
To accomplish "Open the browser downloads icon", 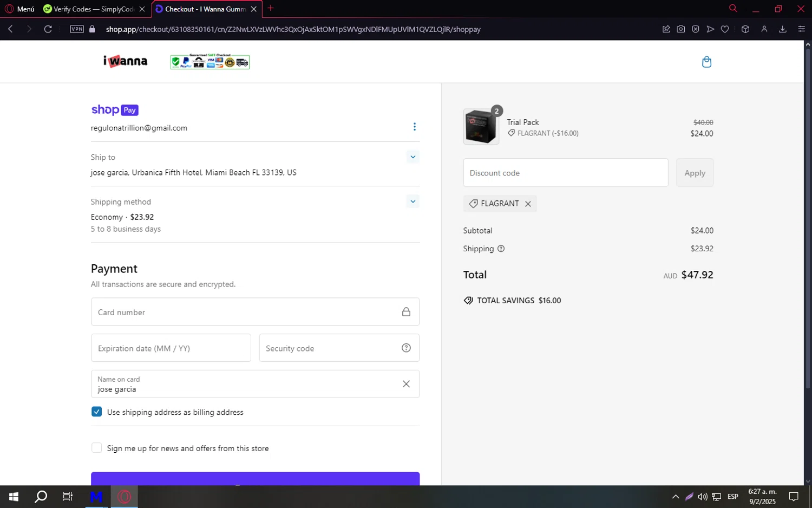I will (783, 29).
